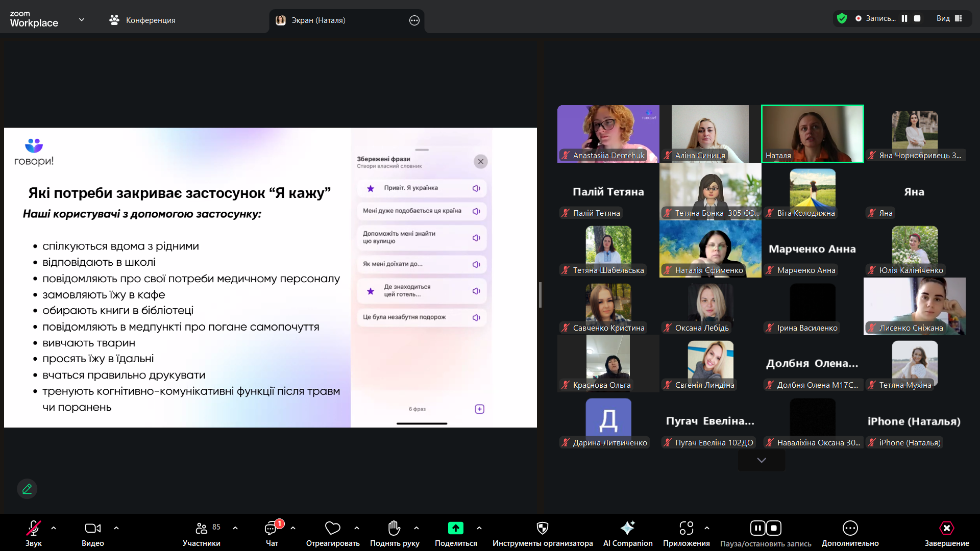Open the Apps icon in toolbar
Screen dimensions: 980x551
pos(686,528)
